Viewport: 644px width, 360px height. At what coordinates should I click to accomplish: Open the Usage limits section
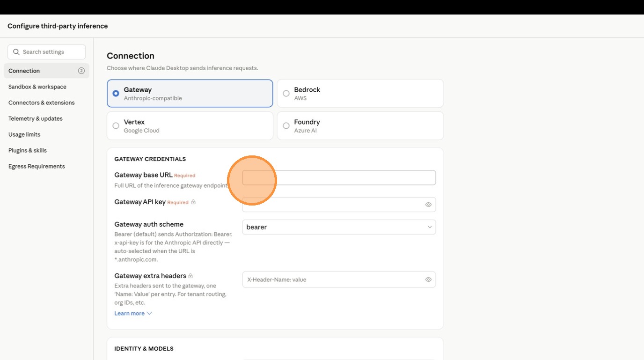pos(24,134)
